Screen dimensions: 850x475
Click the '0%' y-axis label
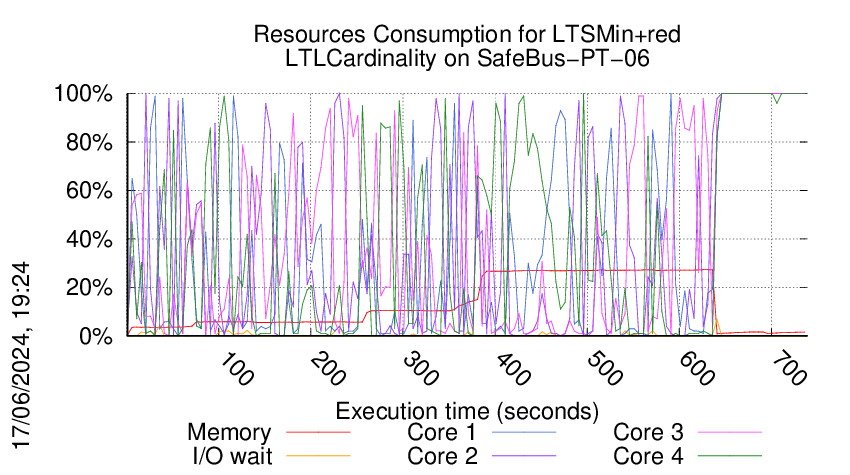pyautogui.click(x=96, y=336)
